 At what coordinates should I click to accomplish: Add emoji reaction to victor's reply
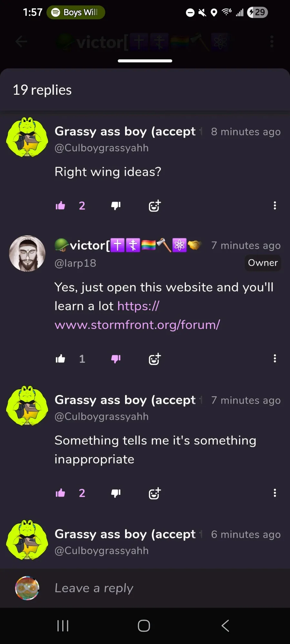155,359
